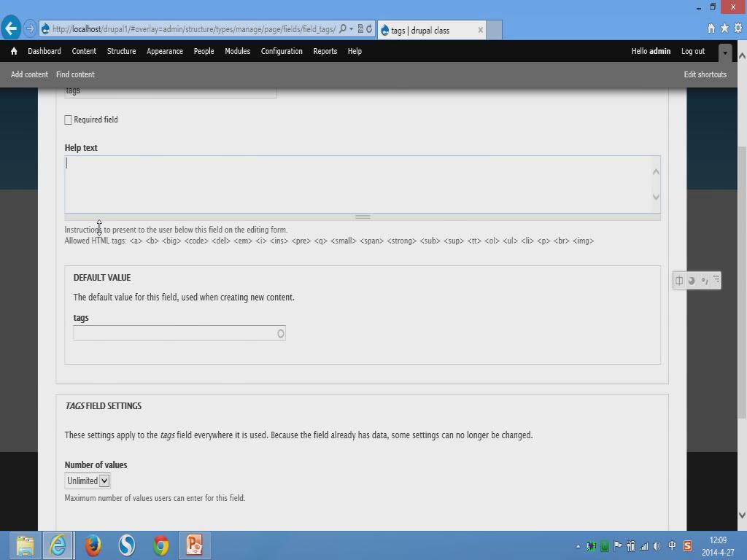Open the Modules admin menu

coord(237,51)
